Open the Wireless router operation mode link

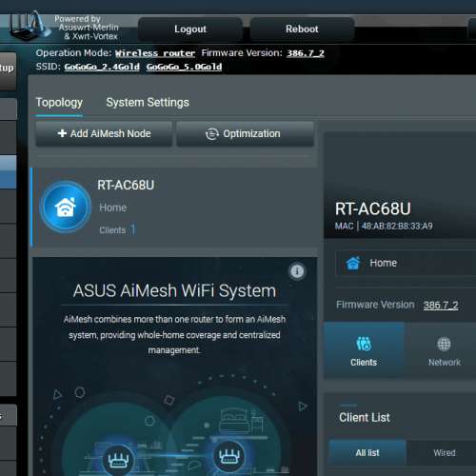pyautogui.click(x=155, y=53)
